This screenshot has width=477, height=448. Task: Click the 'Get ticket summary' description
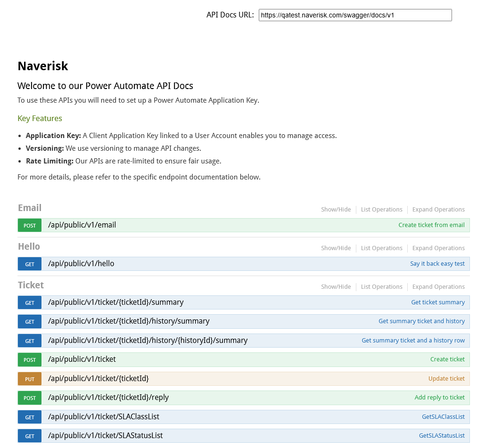(438, 302)
